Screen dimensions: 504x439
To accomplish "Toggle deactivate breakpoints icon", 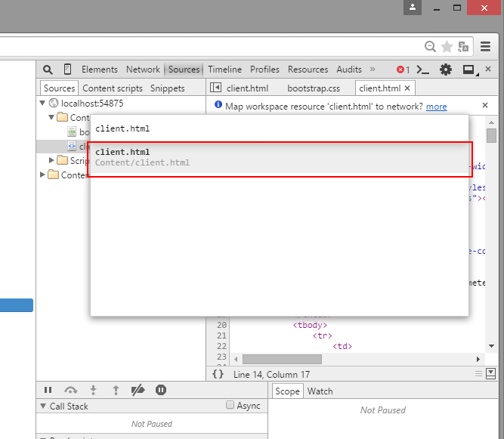I will point(138,390).
